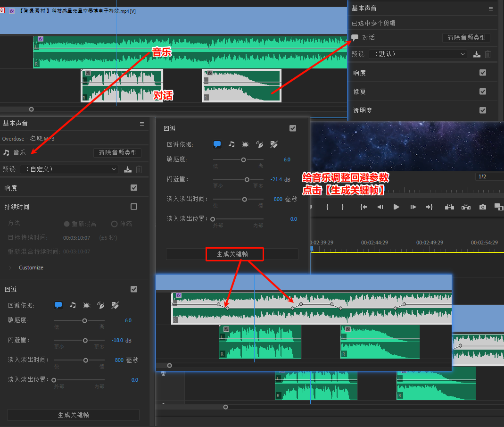Delete preset trash icon beside (自定义) preset
The image size is (504, 427).
139,169
